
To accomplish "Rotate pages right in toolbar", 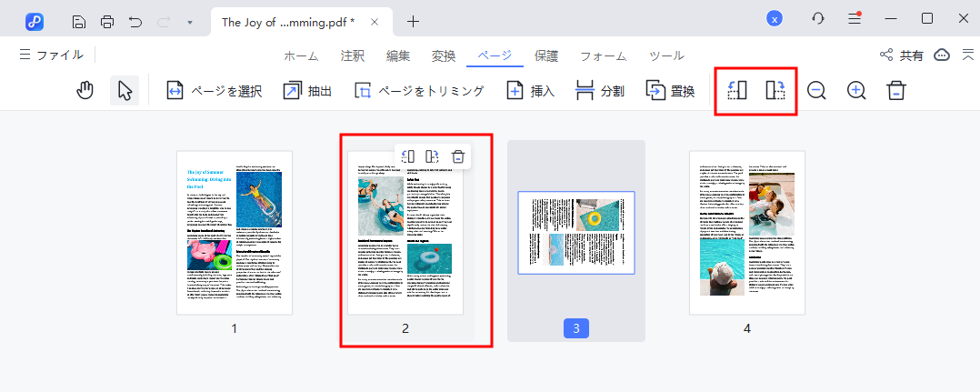I will pos(775,91).
